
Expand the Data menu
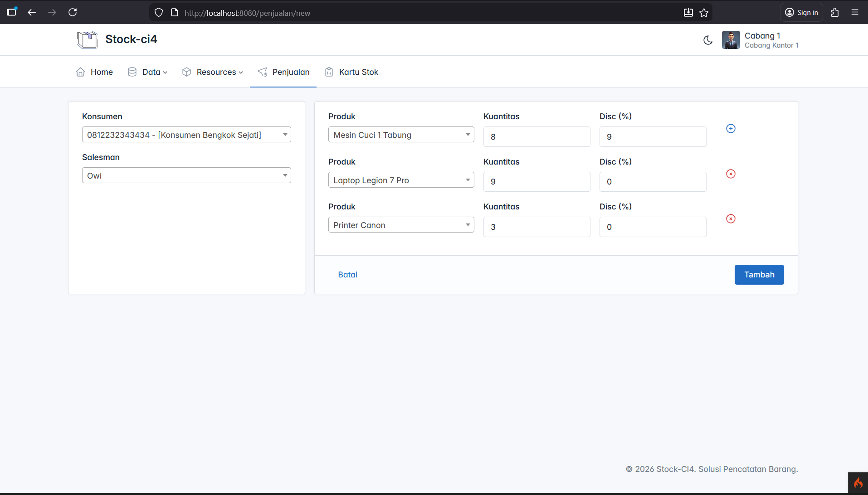[x=147, y=72]
